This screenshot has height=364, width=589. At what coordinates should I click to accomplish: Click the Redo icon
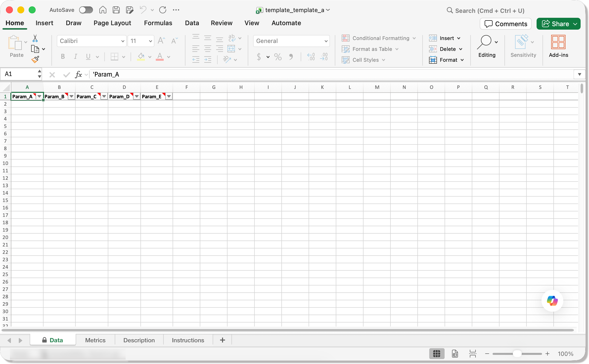point(163,10)
